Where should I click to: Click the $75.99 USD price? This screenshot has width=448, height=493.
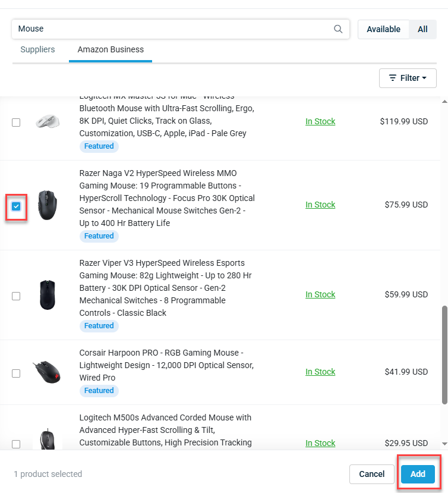click(406, 205)
